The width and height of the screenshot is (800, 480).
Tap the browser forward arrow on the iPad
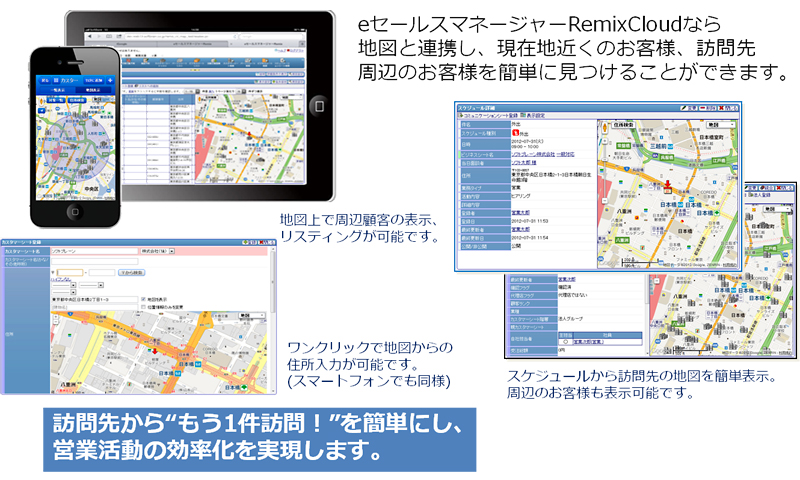(x=99, y=36)
